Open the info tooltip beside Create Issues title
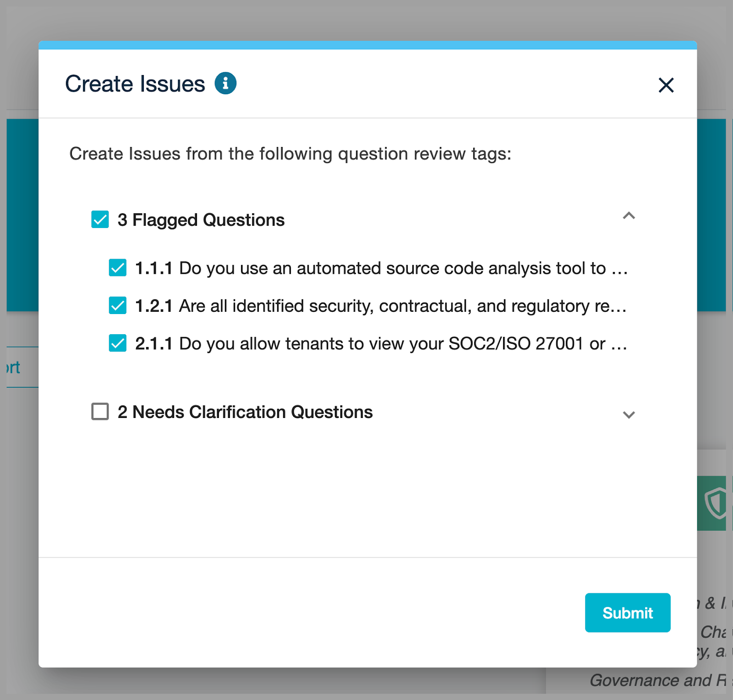733x700 pixels. click(x=225, y=83)
